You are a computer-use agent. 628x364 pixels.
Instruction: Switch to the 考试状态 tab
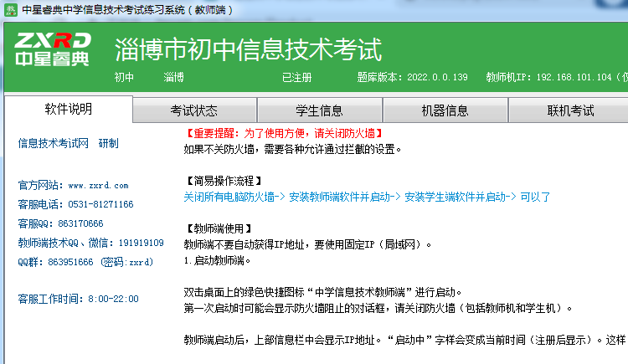[x=194, y=110]
